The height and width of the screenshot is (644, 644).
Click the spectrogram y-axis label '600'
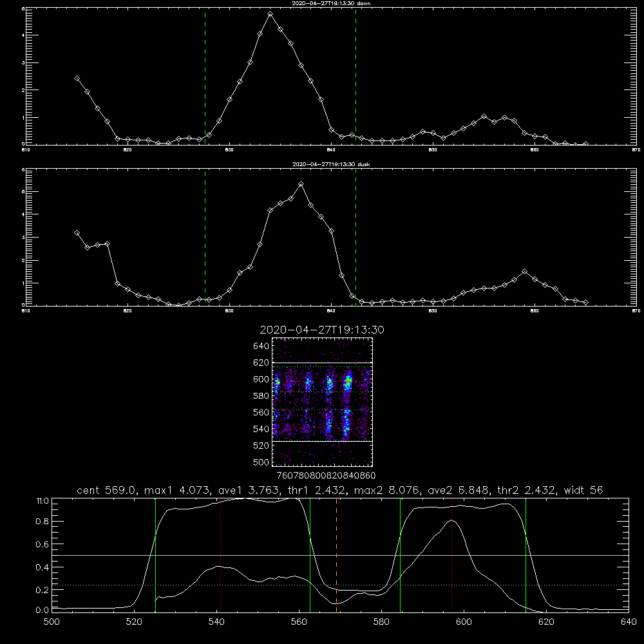coord(261,379)
